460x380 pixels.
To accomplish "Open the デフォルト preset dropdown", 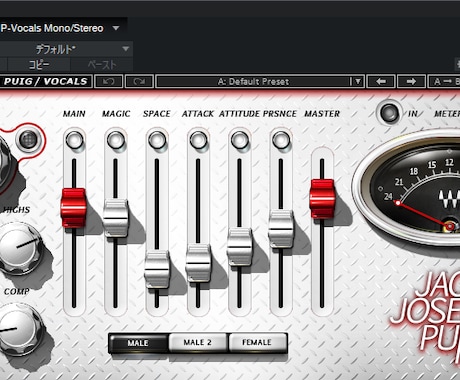I will coord(125,49).
